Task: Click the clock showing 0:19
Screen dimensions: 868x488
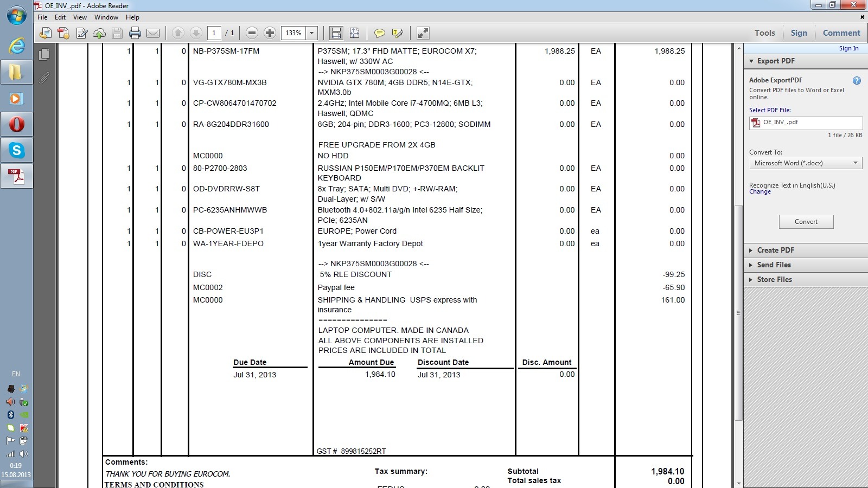Action: [16, 466]
